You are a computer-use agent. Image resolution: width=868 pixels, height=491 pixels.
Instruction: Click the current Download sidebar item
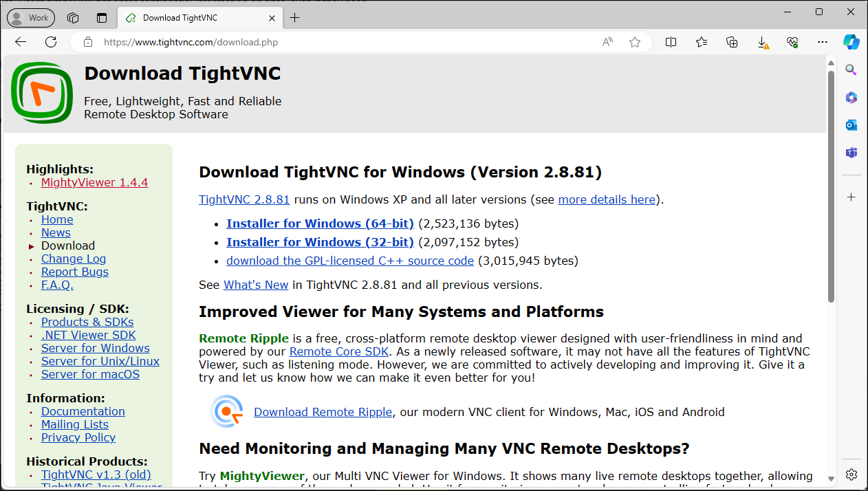pyautogui.click(x=68, y=245)
